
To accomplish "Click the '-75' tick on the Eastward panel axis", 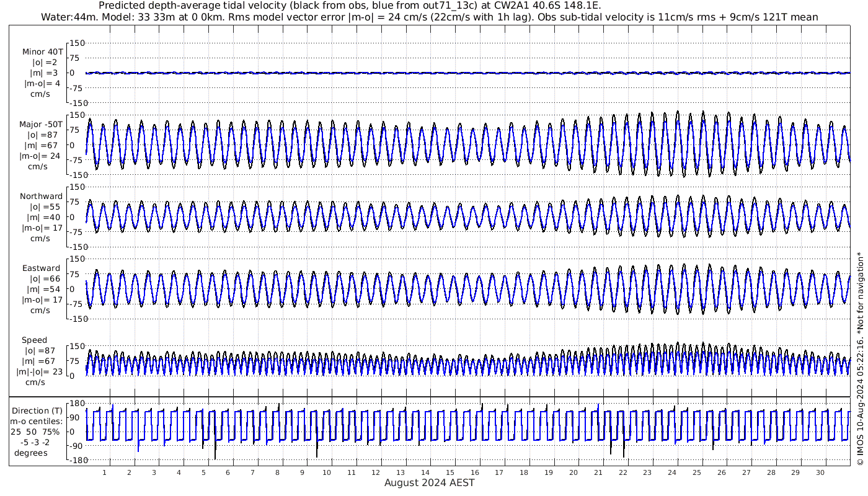I will 76,304.
